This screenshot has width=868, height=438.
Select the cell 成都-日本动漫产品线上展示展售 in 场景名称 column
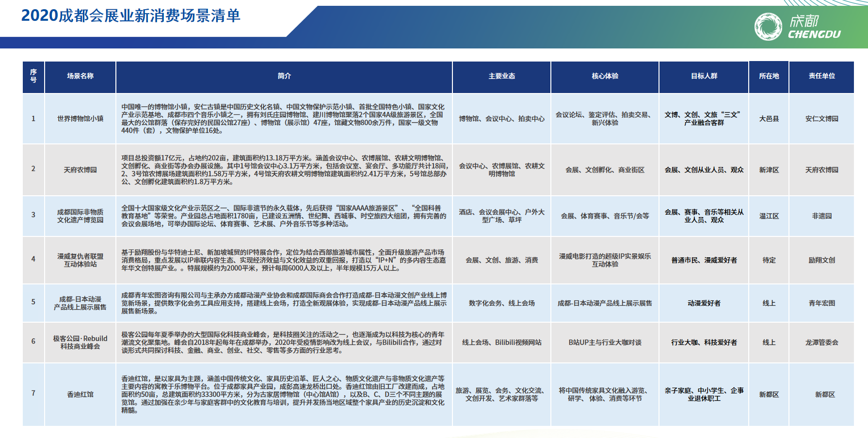[80, 303]
